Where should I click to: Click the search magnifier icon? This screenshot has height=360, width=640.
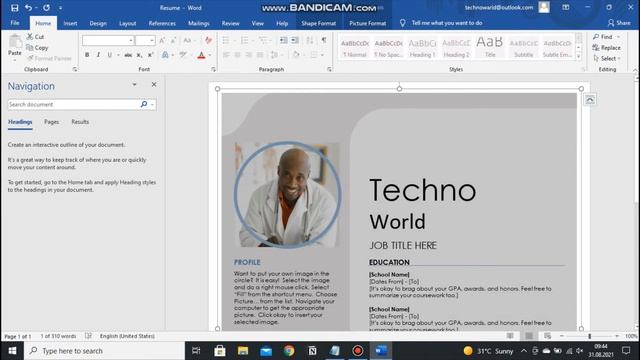pos(144,104)
